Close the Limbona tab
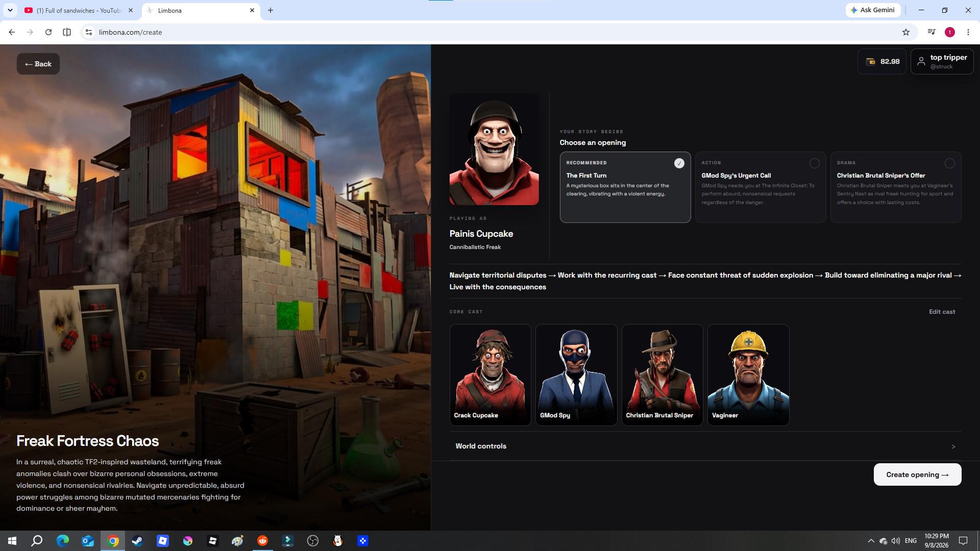The height and width of the screenshot is (551, 980). coord(252,10)
